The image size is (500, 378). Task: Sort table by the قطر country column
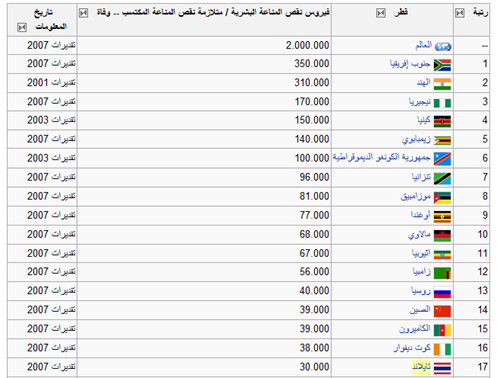tap(381, 13)
